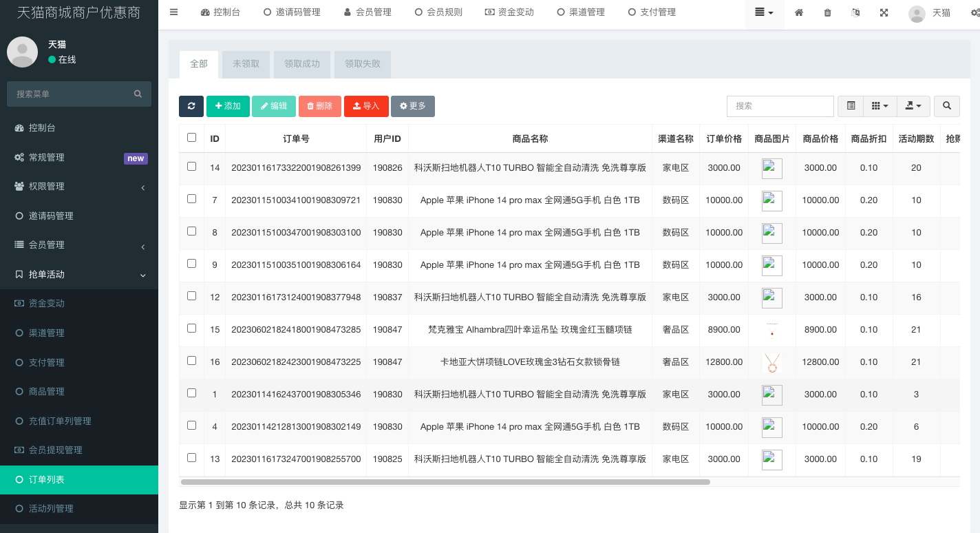Click the home icon in top bar
980x533 pixels.
[x=799, y=12]
